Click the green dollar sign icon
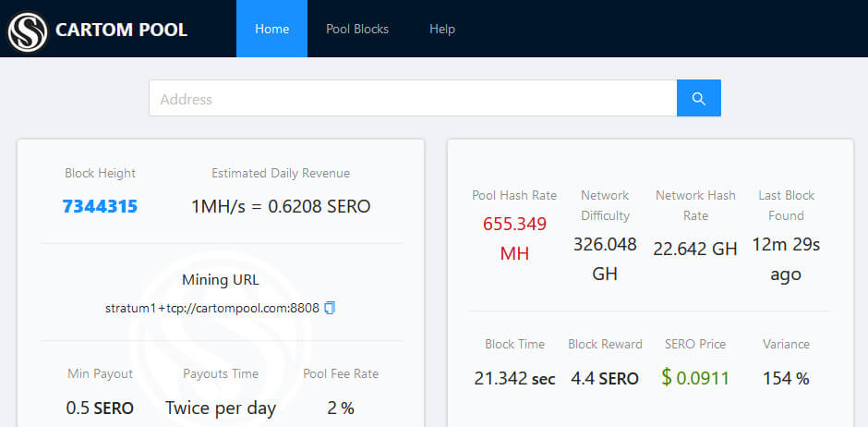 coord(666,377)
